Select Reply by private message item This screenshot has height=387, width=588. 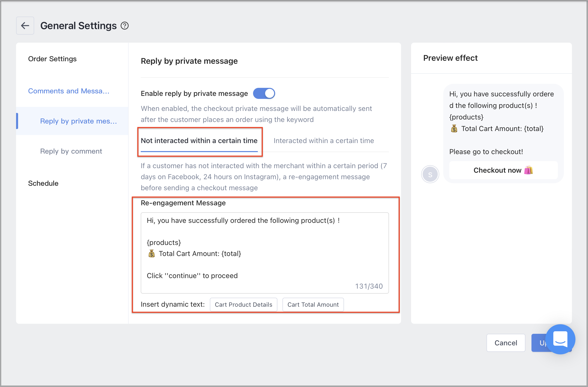pos(72,121)
